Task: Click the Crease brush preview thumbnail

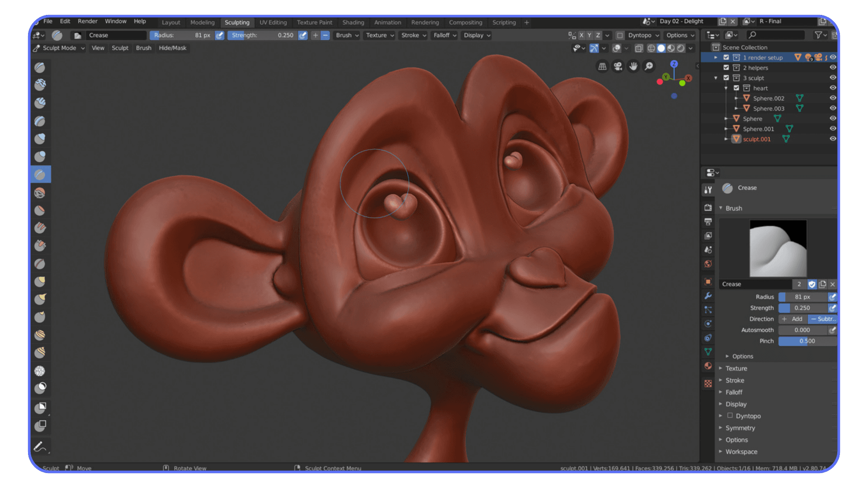Action: [x=778, y=248]
